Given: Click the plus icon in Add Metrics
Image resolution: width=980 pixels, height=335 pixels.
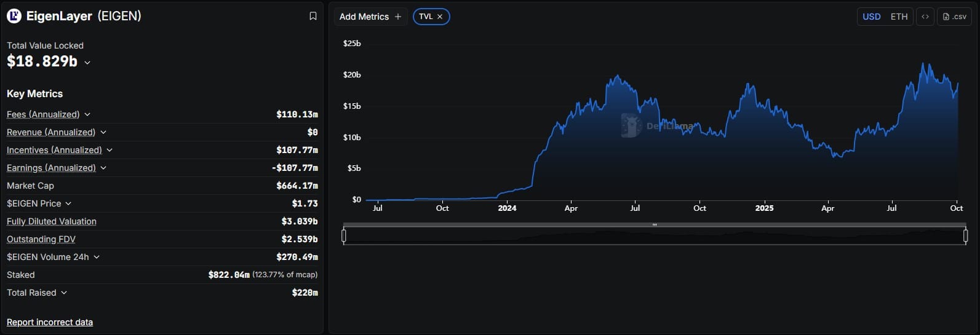Looking at the screenshot, I should click(x=398, y=17).
